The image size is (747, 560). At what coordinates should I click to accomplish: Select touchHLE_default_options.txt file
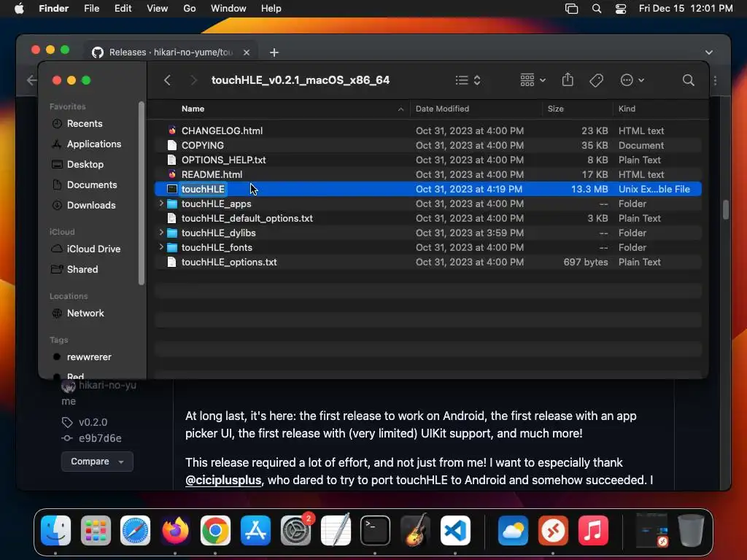pos(427,218)
